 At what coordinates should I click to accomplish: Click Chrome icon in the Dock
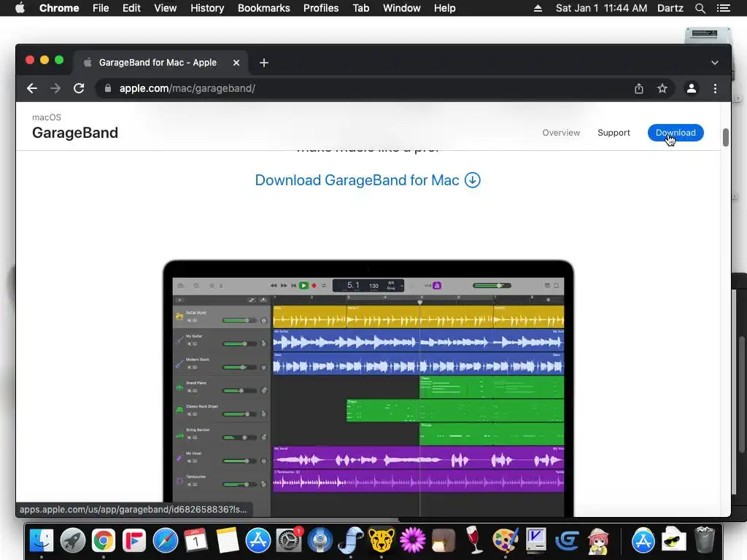pos(104,540)
